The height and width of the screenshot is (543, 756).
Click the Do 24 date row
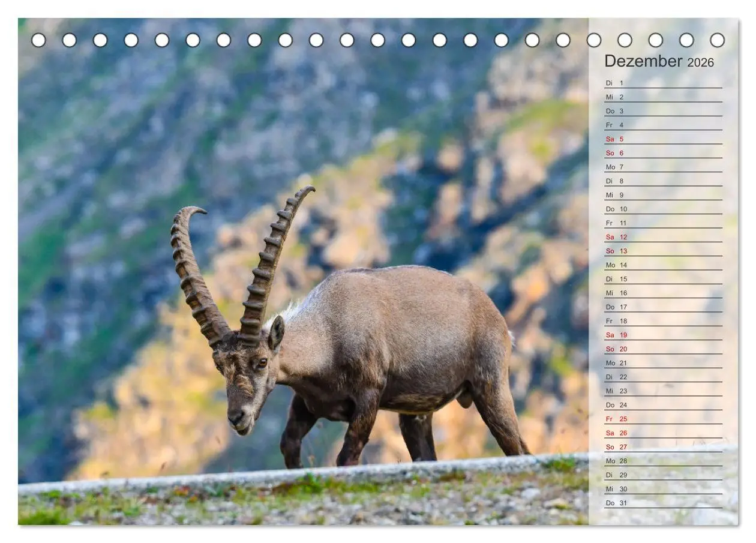[x=663, y=405]
